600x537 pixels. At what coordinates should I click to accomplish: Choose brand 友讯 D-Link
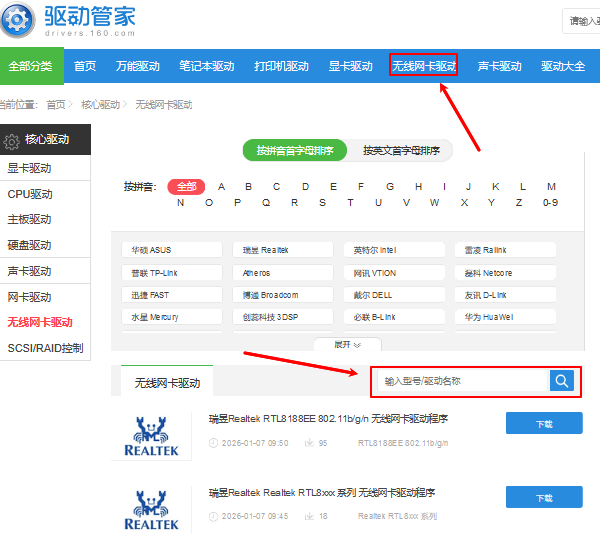click(505, 295)
